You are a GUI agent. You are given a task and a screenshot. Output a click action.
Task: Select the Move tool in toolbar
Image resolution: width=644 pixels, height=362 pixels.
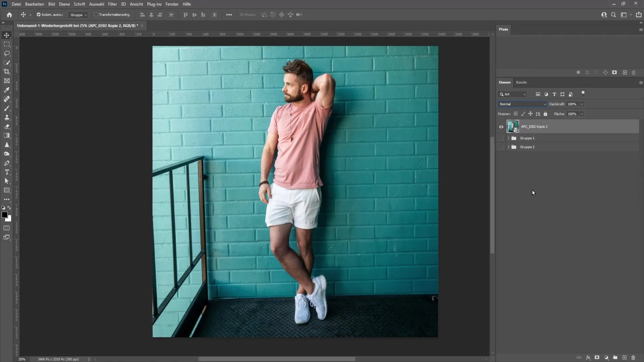coord(7,35)
